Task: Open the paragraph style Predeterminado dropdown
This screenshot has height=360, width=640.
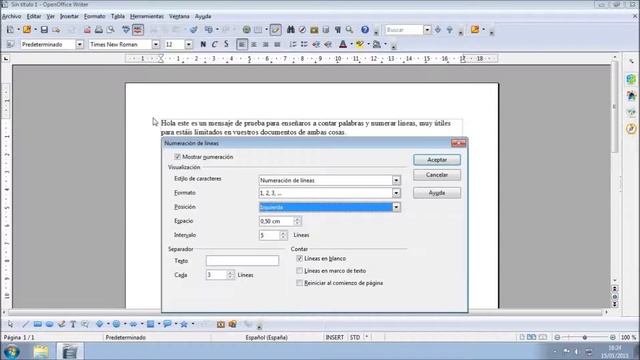Action: click(80, 44)
